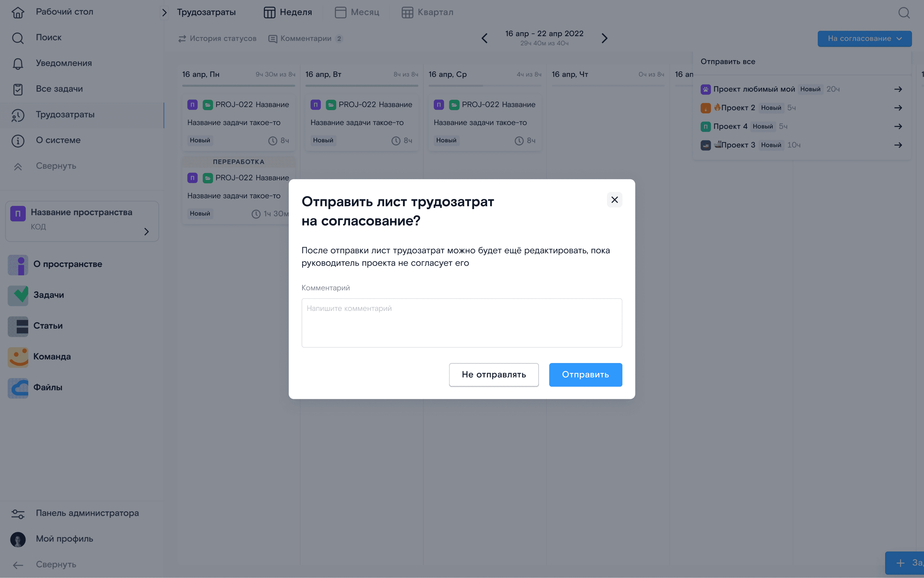The image size is (924, 578).
Task: Click the История статусов arrows icon
Action: [x=182, y=39]
